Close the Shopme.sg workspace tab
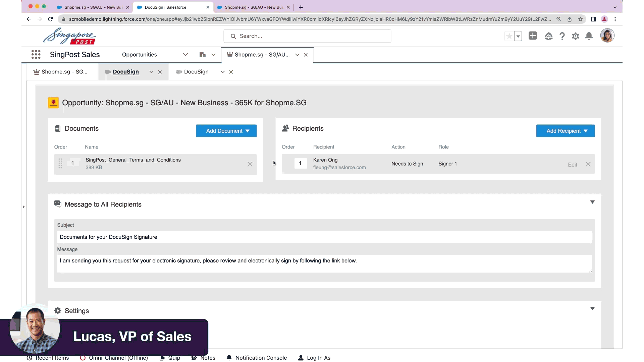 click(x=306, y=55)
